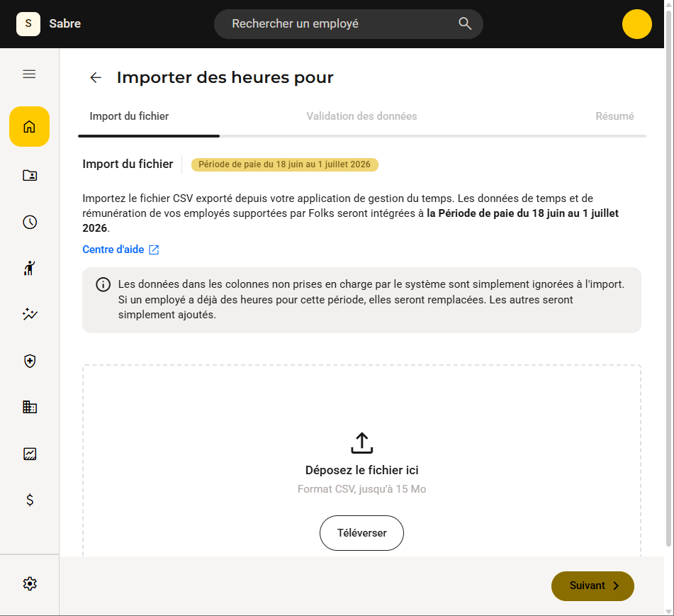Switch to the Résumé step
674x616 pixels.
click(x=614, y=116)
